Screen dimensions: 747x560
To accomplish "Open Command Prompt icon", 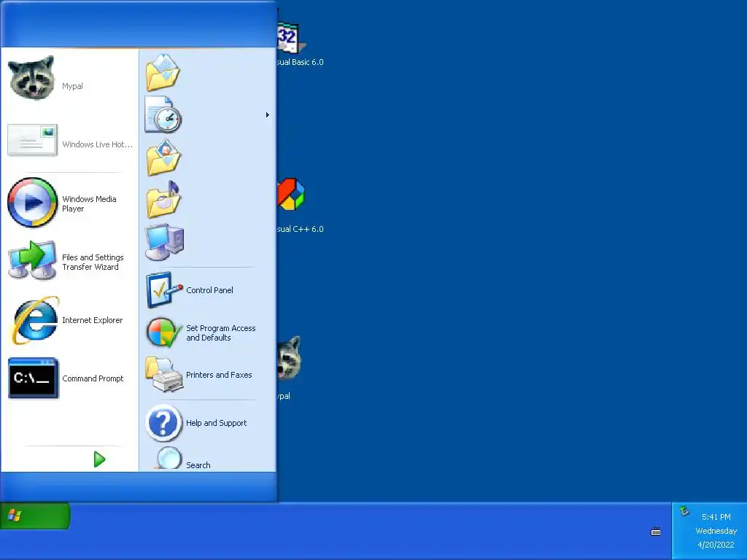I will (x=33, y=378).
